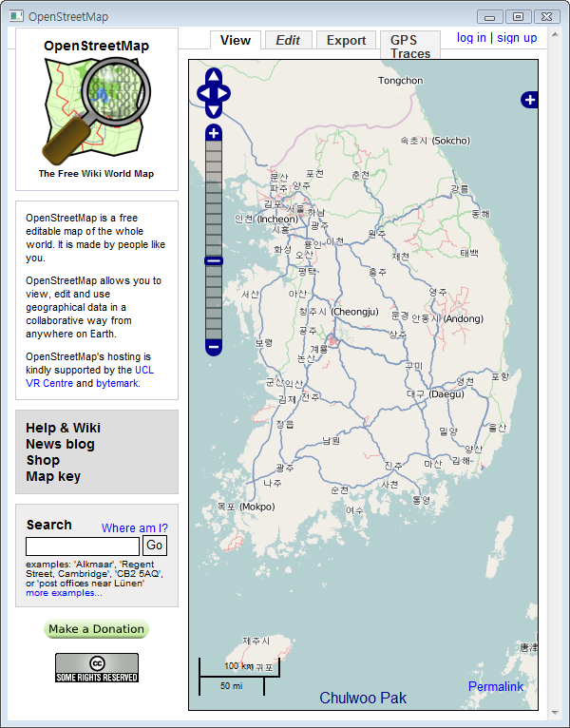The width and height of the screenshot is (570, 728).
Task: Open the layer switcher plus icon
Action: point(529,100)
